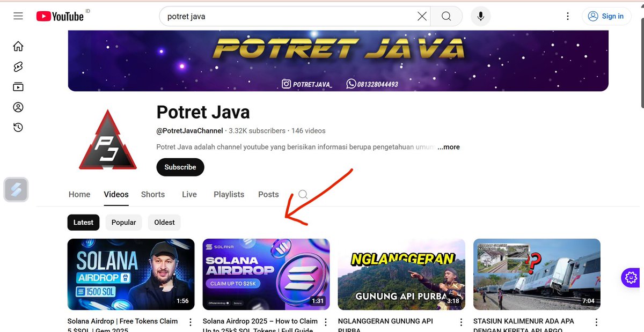The image size is (644, 332).
Task: Clear the search box with X
Action: point(422,17)
